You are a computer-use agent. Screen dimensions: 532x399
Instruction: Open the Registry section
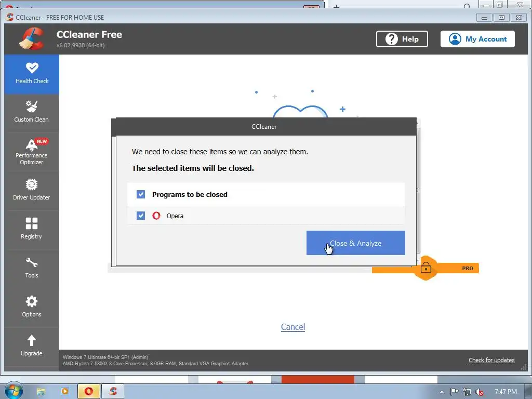click(x=32, y=230)
